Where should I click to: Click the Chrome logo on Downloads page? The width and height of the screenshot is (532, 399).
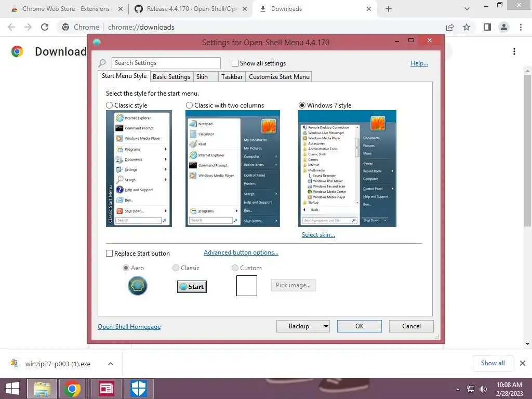coord(17,51)
